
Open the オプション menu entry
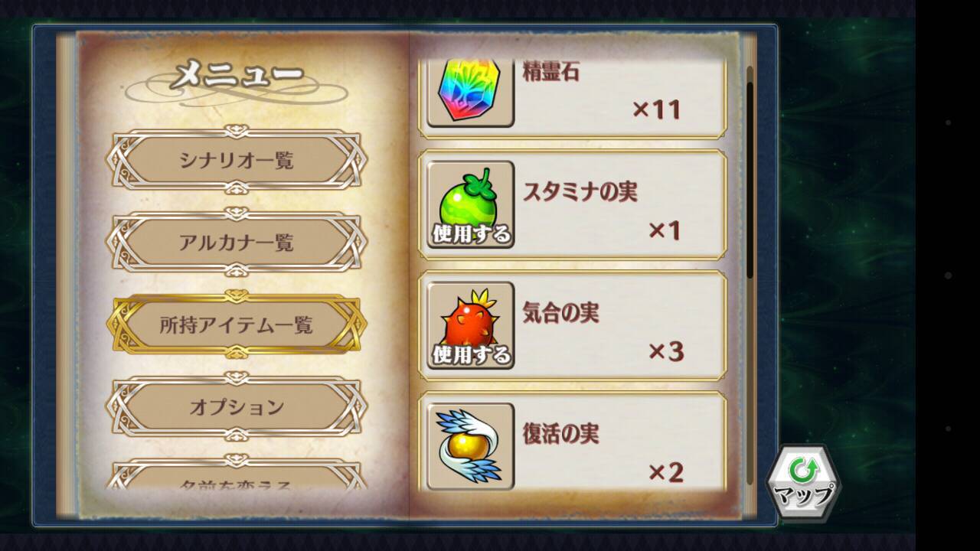pos(237,407)
